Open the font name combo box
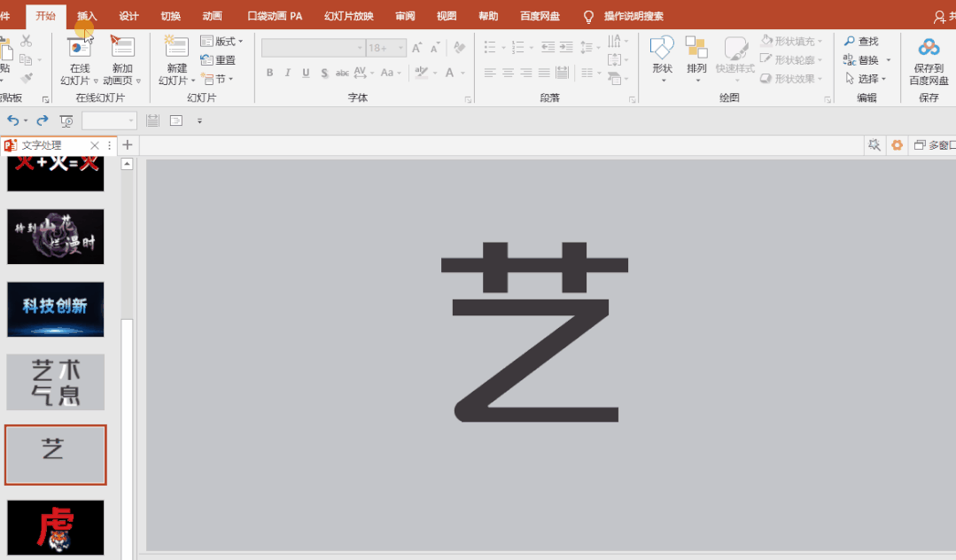The height and width of the screenshot is (560, 956). 313,48
